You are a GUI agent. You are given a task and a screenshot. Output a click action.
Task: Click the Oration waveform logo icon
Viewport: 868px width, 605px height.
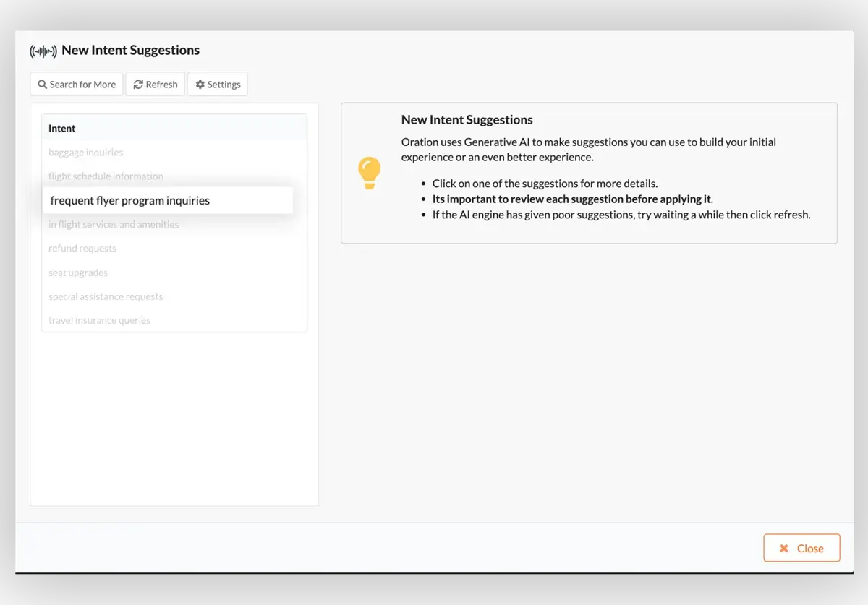point(43,51)
